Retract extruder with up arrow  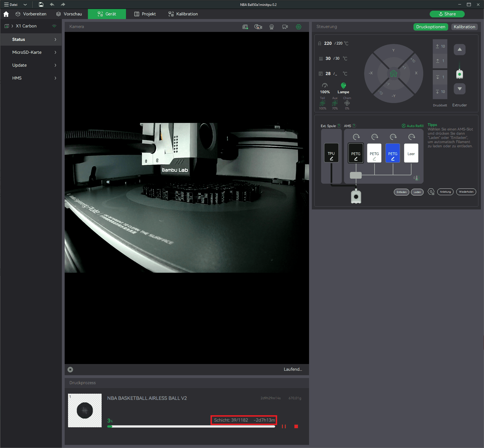point(460,50)
